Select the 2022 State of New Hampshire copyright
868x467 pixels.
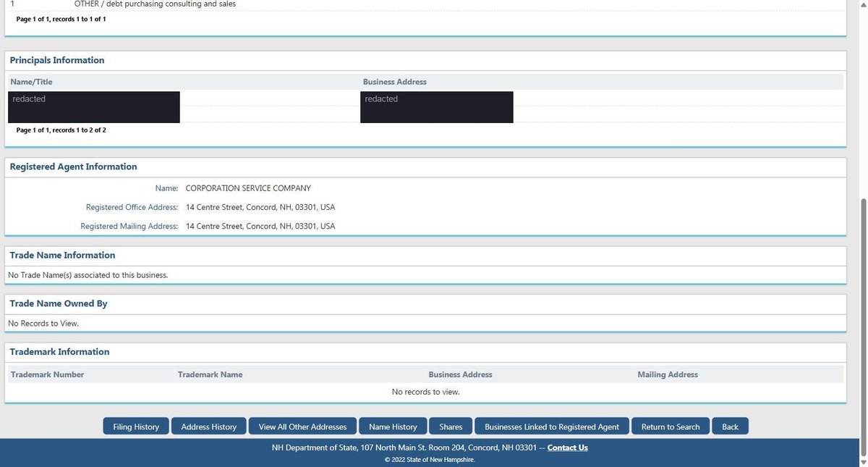[x=430, y=459]
